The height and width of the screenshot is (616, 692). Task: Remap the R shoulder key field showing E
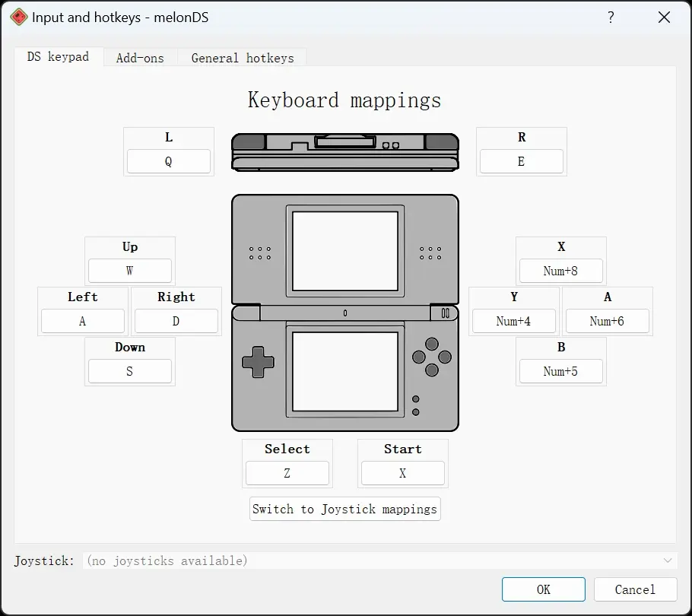pyautogui.click(x=521, y=161)
